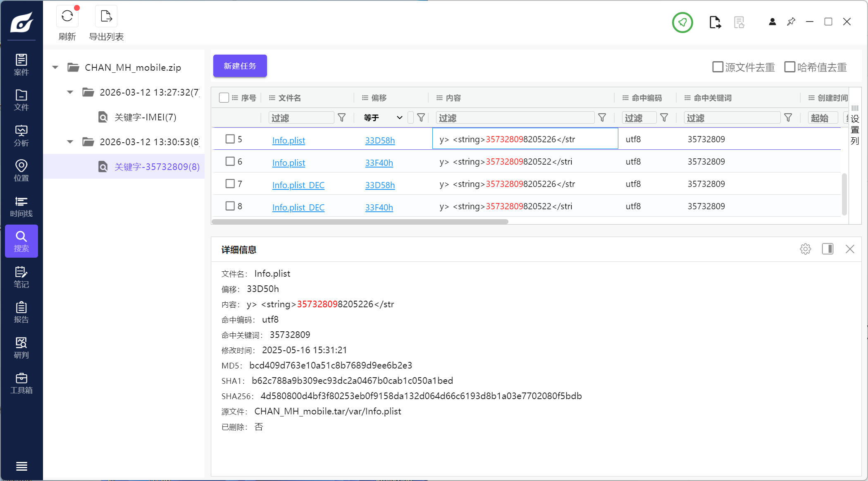Enable the 源文件去重 checkbox
Screen dimensions: 868x481
click(718, 67)
